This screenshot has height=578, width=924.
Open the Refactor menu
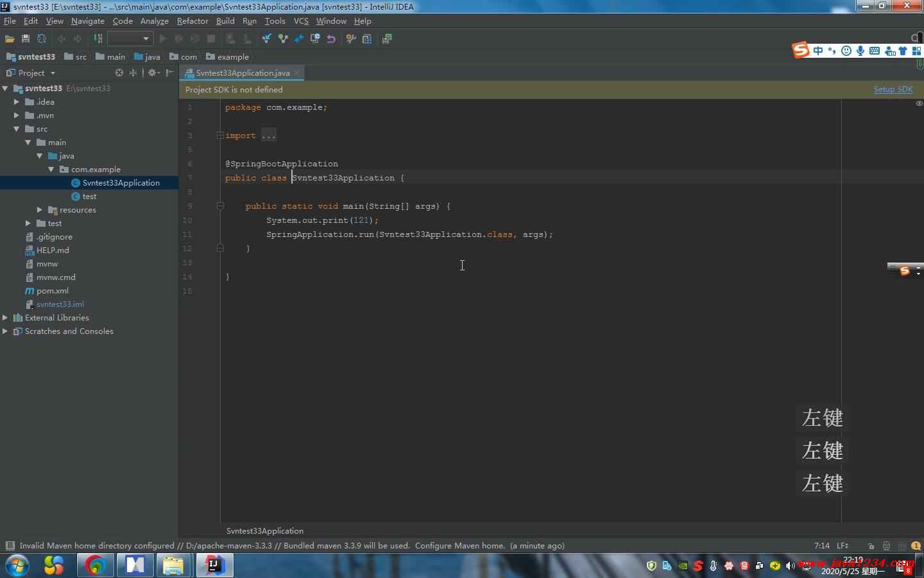pos(193,21)
